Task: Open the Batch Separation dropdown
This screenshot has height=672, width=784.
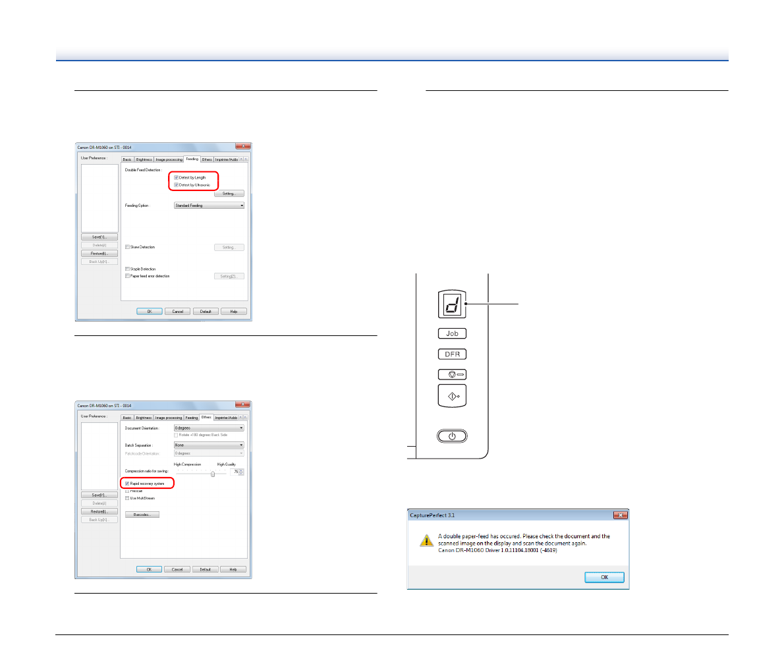Action: [209, 445]
